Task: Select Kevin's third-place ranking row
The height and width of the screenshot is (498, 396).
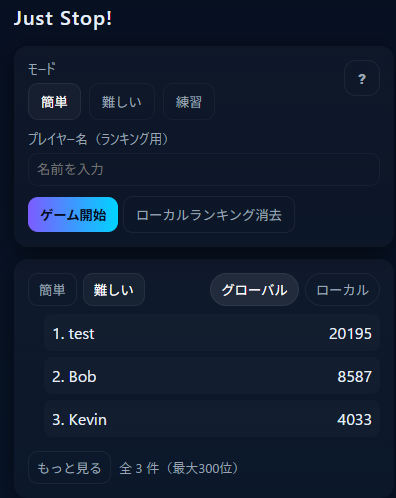Action: tap(212, 419)
